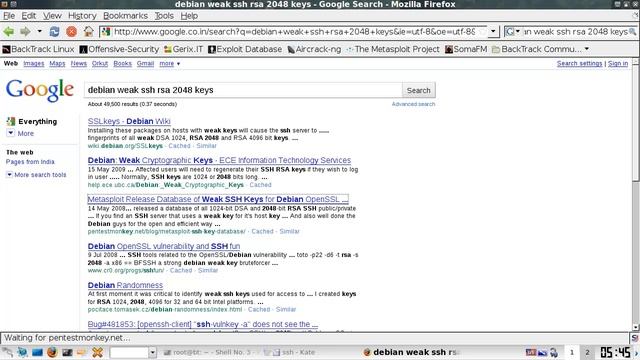Open the Firefox launcher in the taskbar
The image size is (640, 360).
52,352
